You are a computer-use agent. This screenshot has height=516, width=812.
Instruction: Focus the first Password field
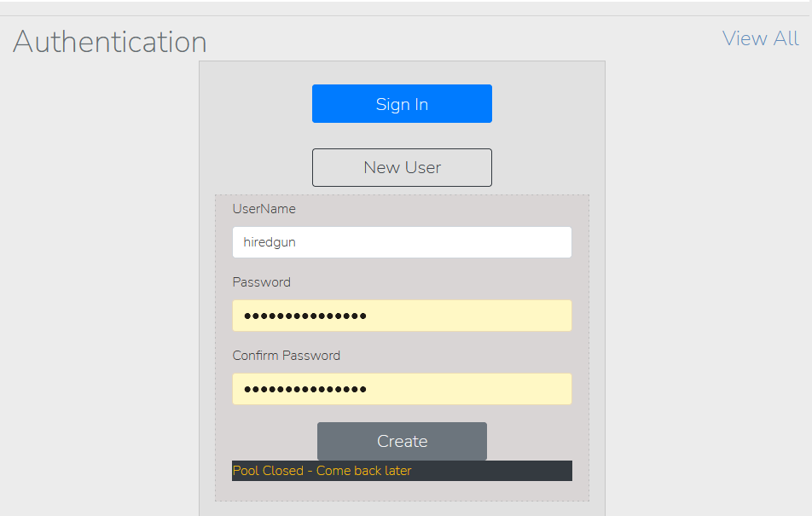point(402,316)
